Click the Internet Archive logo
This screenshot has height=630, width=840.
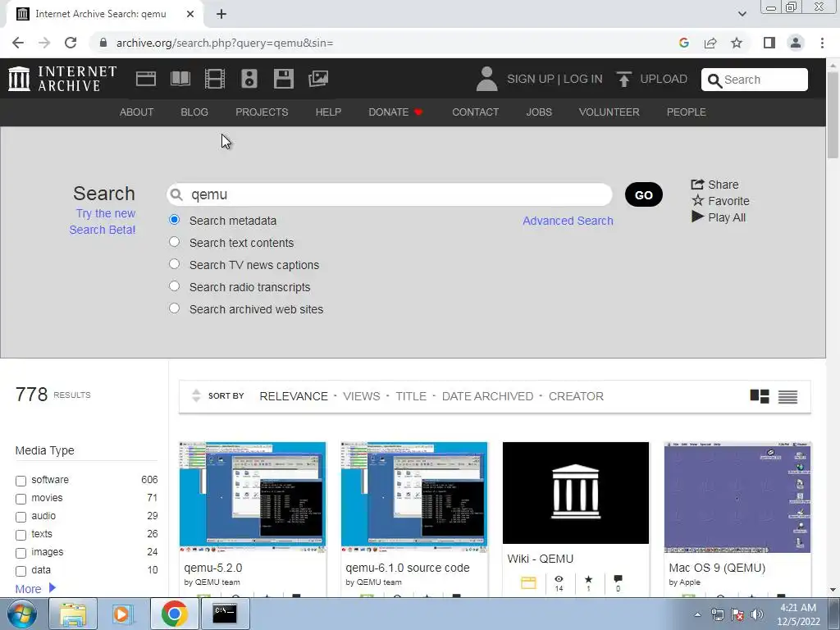pos(62,79)
